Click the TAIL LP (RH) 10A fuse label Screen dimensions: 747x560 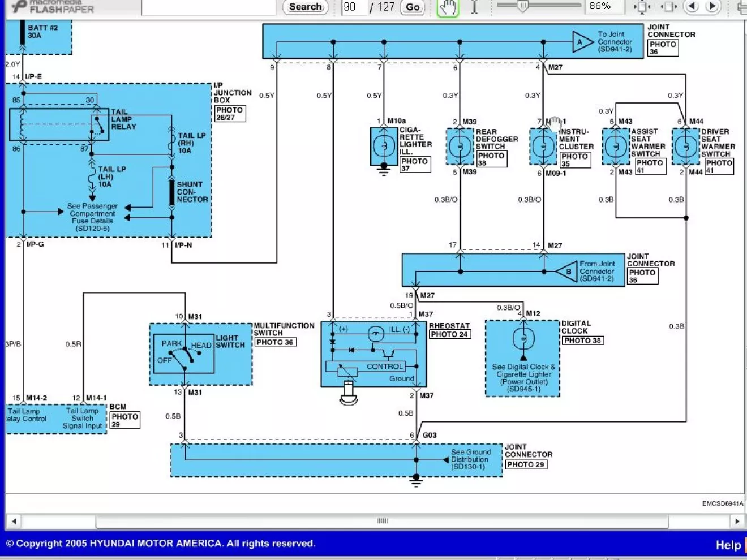coord(192,143)
